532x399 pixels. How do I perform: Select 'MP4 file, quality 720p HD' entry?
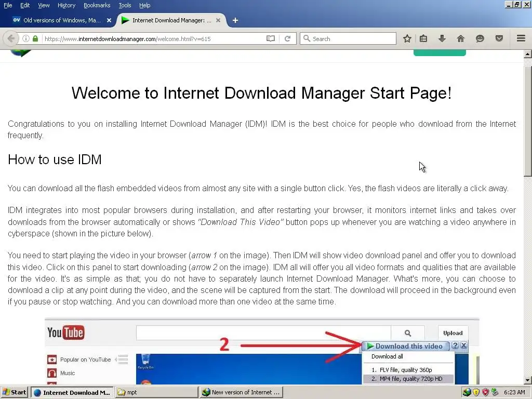pos(407,379)
